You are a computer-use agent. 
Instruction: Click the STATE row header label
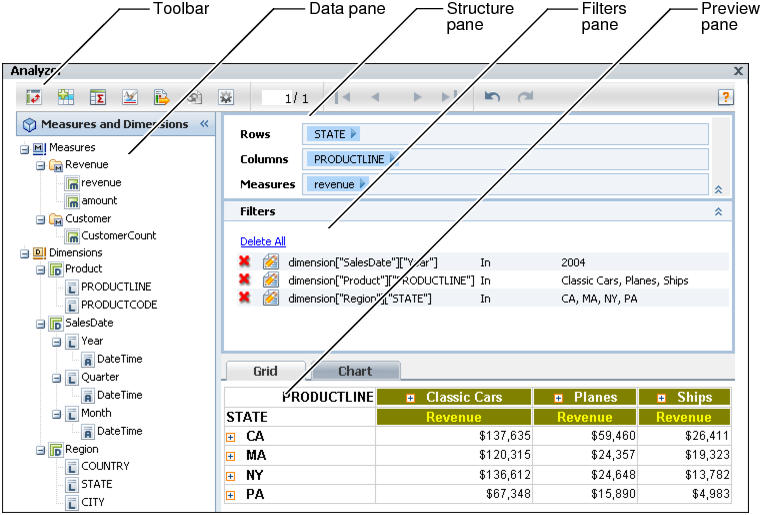point(247,417)
